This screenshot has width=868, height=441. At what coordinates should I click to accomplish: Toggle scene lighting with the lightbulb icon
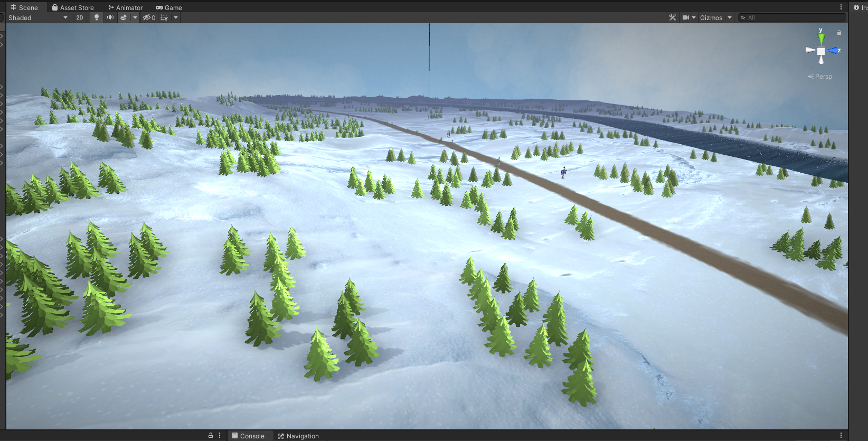pos(96,17)
